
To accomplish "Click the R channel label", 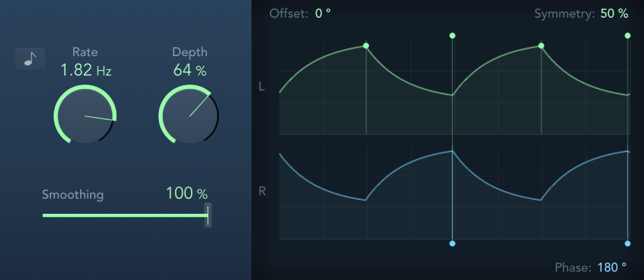I will (262, 191).
